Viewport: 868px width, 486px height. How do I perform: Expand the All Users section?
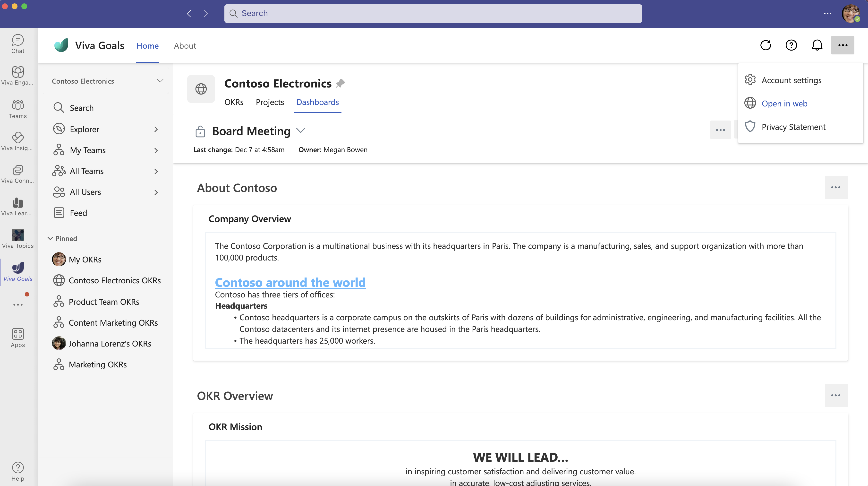coord(156,191)
